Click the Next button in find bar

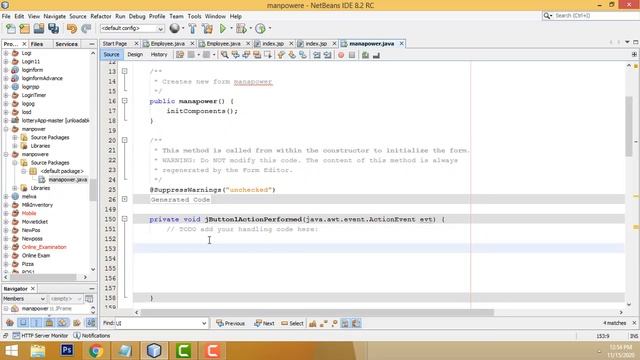[x=264, y=323]
